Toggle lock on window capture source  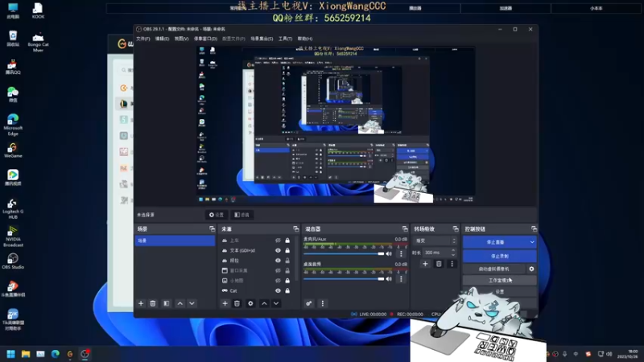[x=287, y=270]
